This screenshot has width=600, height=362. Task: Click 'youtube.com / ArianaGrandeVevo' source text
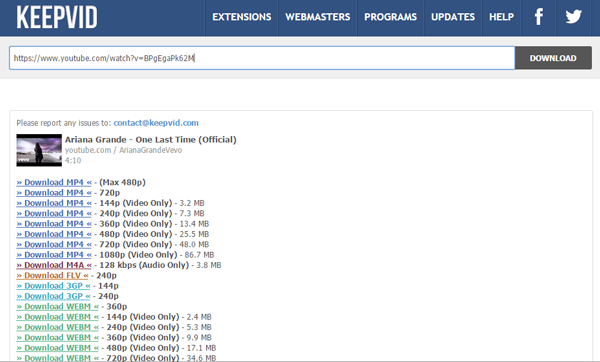click(123, 150)
